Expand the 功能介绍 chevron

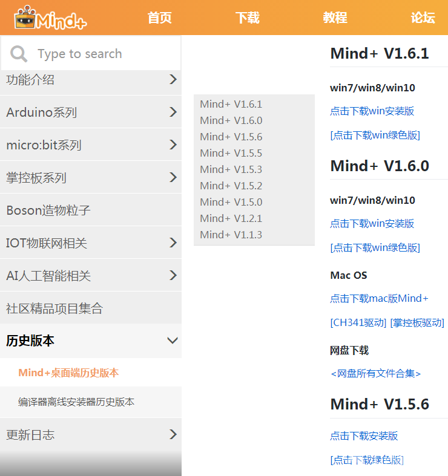point(173,79)
